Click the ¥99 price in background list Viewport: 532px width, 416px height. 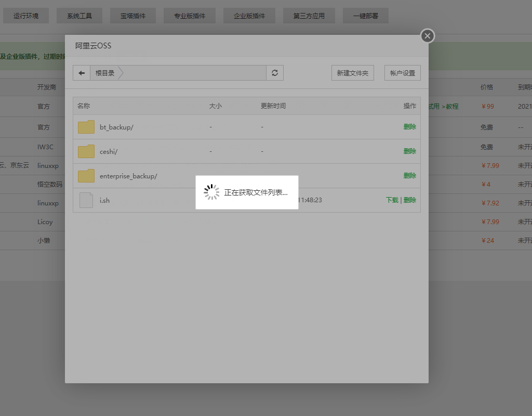coord(488,107)
